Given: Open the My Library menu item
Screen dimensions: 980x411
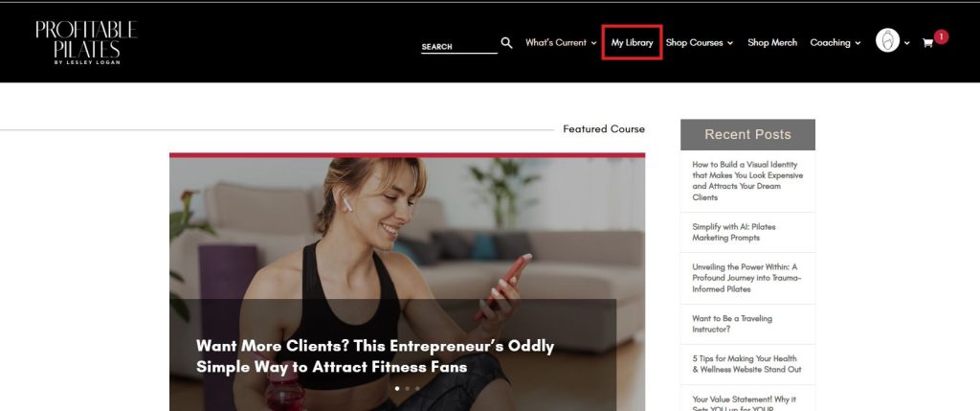Looking at the screenshot, I should [x=632, y=42].
